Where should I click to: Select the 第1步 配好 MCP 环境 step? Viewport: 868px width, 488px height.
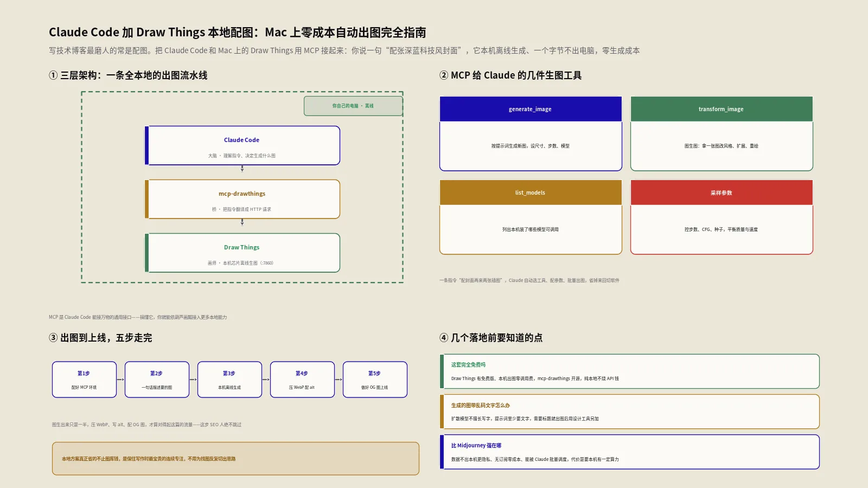[x=84, y=380]
